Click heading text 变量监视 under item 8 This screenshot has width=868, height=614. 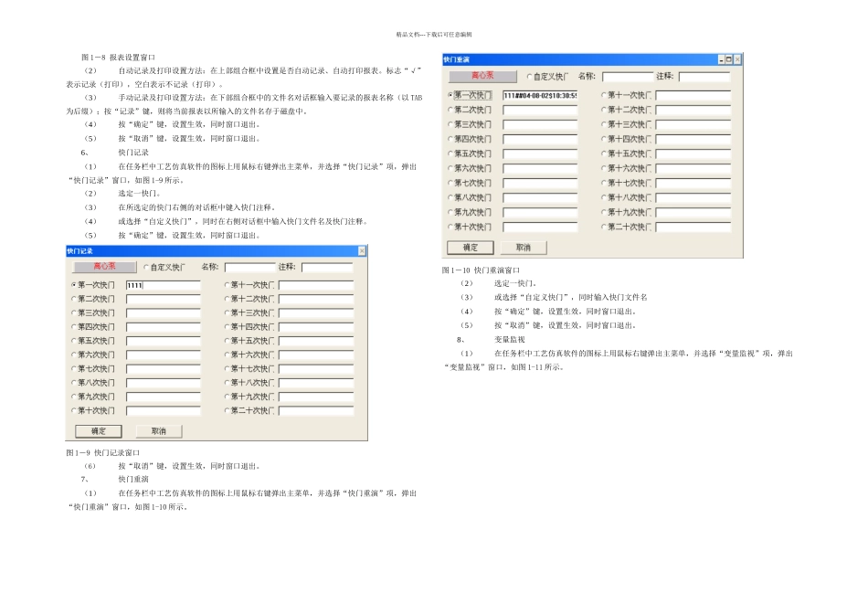tap(509, 339)
